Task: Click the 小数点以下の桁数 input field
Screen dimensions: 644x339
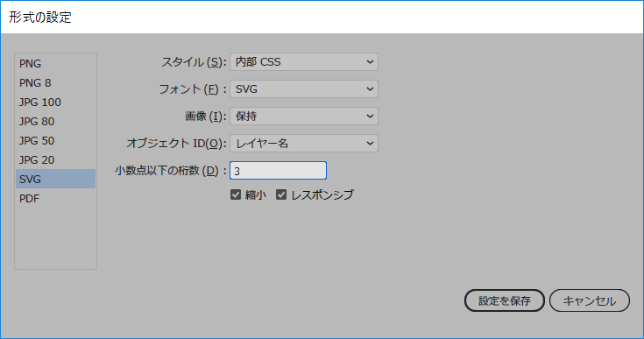Action: pyautogui.click(x=278, y=171)
